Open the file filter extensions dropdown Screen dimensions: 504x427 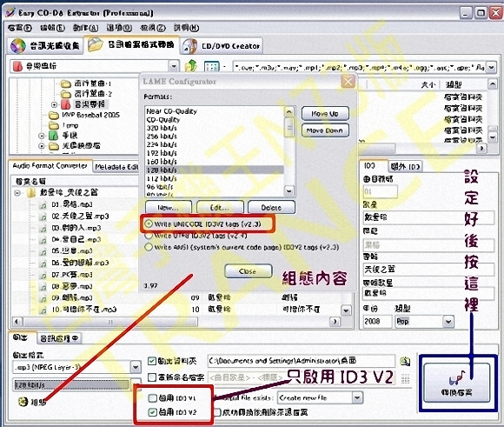[492, 67]
